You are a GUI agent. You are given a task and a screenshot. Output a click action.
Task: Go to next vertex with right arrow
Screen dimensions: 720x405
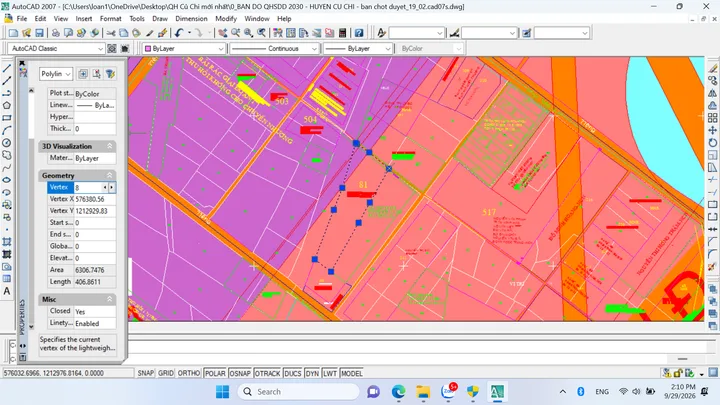point(112,187)
